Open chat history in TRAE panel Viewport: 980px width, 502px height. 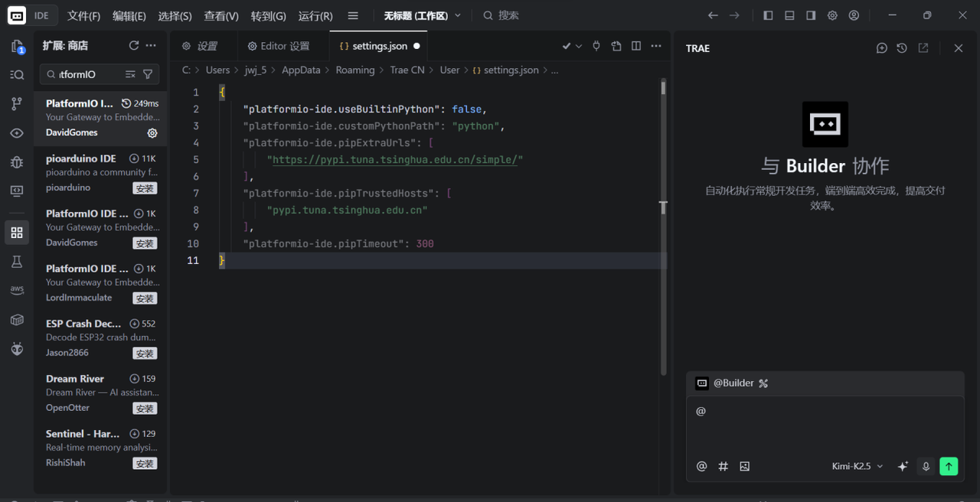click(x=902, y=48)
